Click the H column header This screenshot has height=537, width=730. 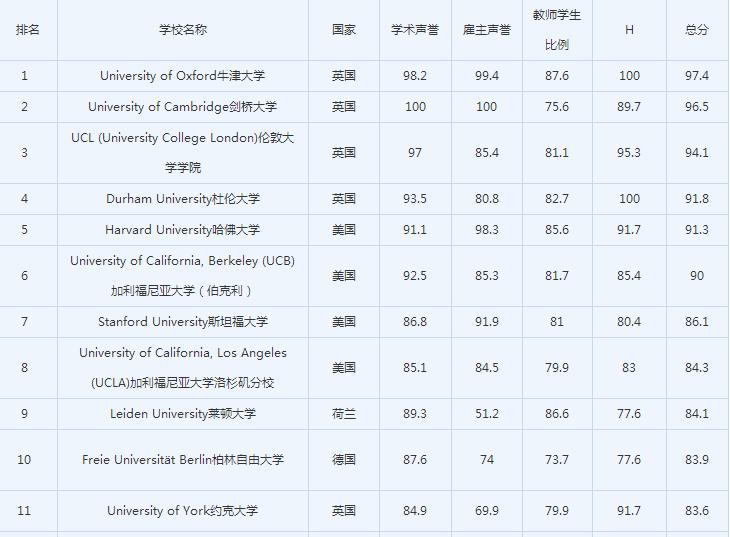click(629, 30)
